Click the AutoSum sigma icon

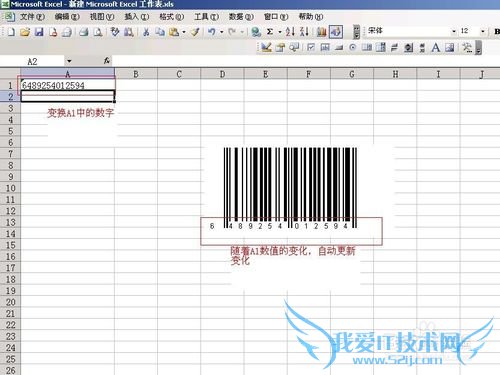(270, 32)
